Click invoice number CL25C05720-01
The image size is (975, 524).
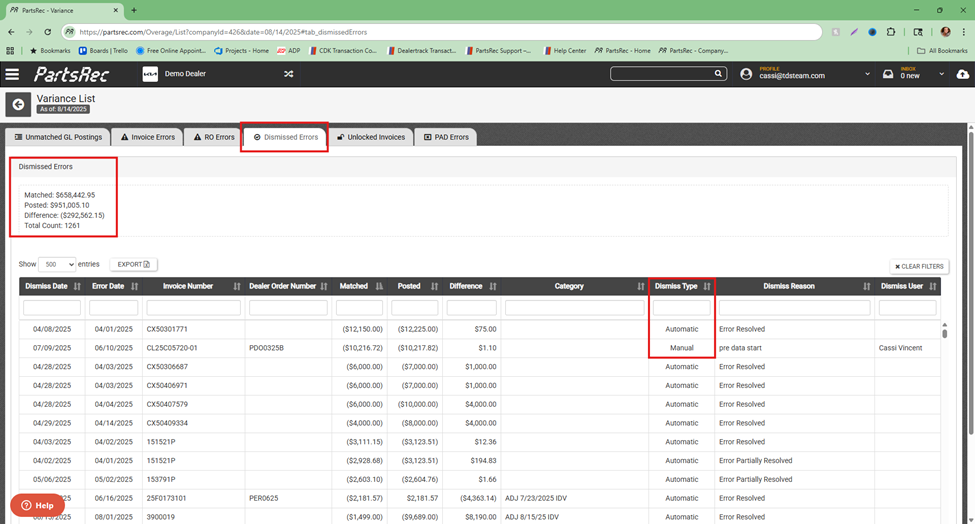click(x=172, y=348)
